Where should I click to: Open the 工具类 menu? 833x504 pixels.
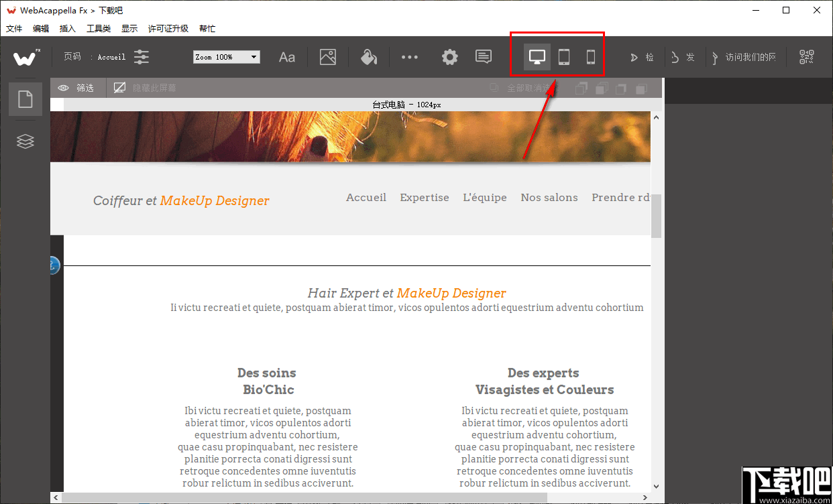click(99, 29)
